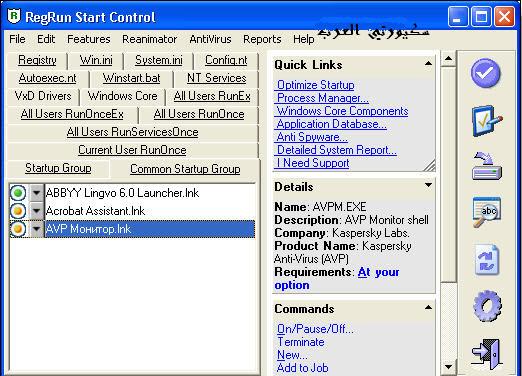Switch to the Winstart.bat tab
The height and width of the screenshot is (376, 522).
tap(131, 78)
